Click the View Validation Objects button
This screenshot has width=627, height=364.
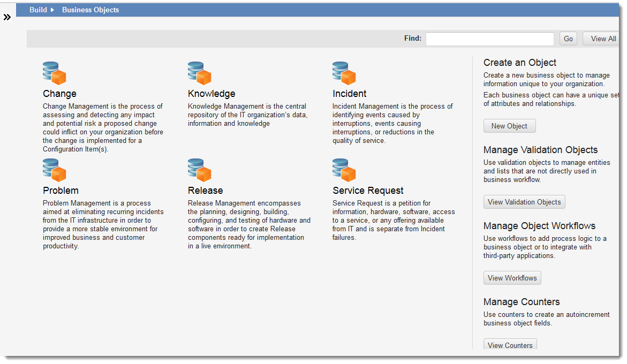524,202
